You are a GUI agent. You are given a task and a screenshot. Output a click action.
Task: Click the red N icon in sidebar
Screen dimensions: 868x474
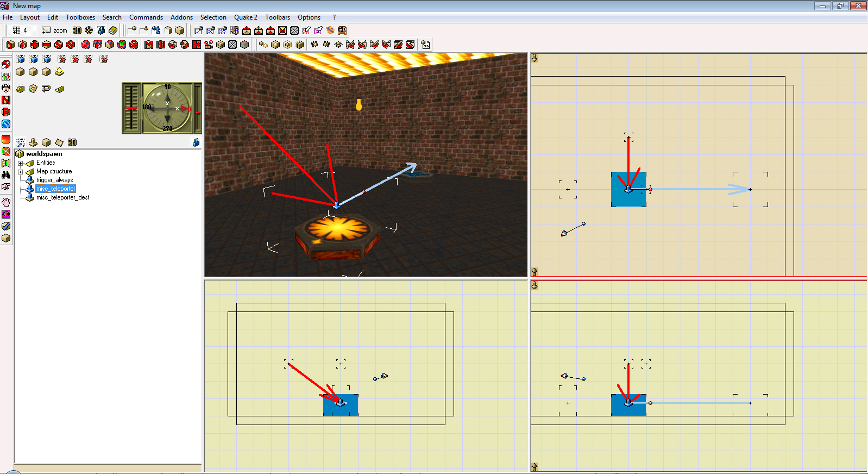(6, 100)
